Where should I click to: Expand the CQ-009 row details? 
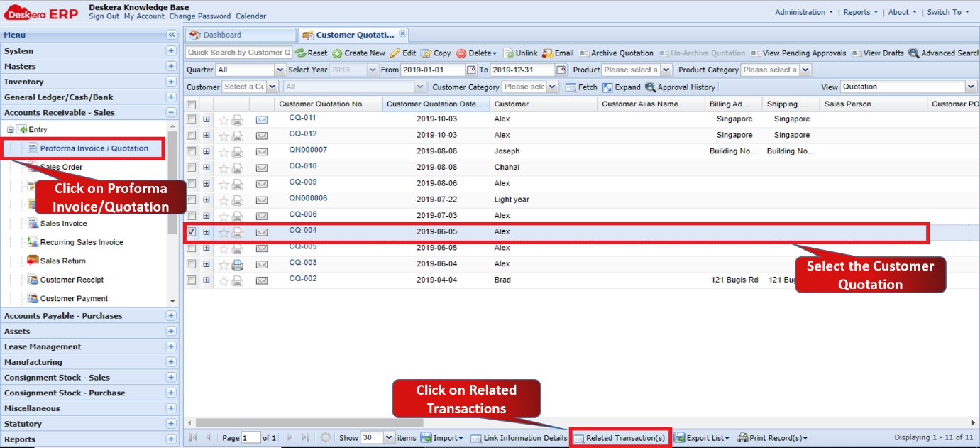click(x=207, y=184)
